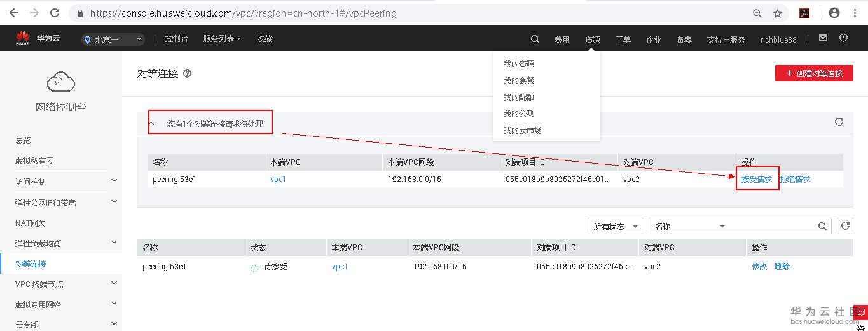
Task: Open the messages envelope icon
Action: [823, 38]
